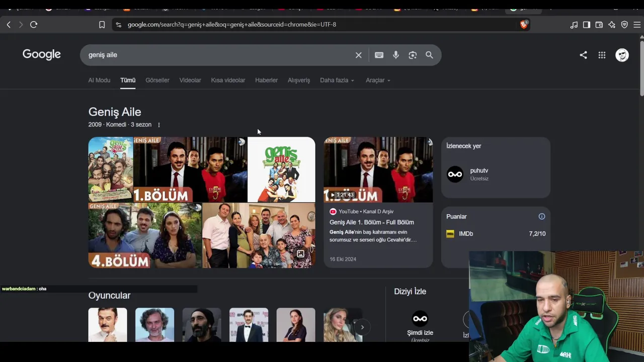This screenshot has width=644, height=362.
Task: Click the puhutv watch link
Action: coord(496,174)
